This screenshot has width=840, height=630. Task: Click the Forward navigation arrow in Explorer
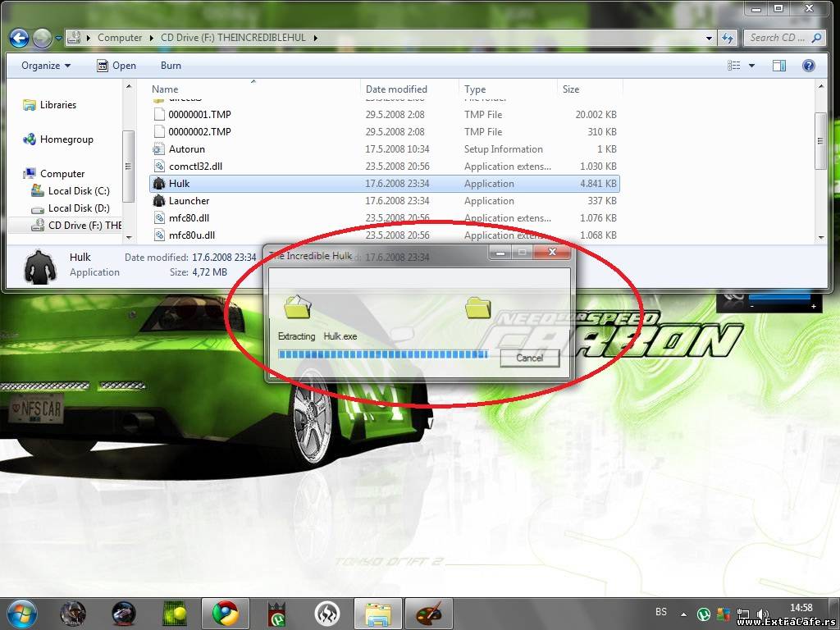point(42,38)
